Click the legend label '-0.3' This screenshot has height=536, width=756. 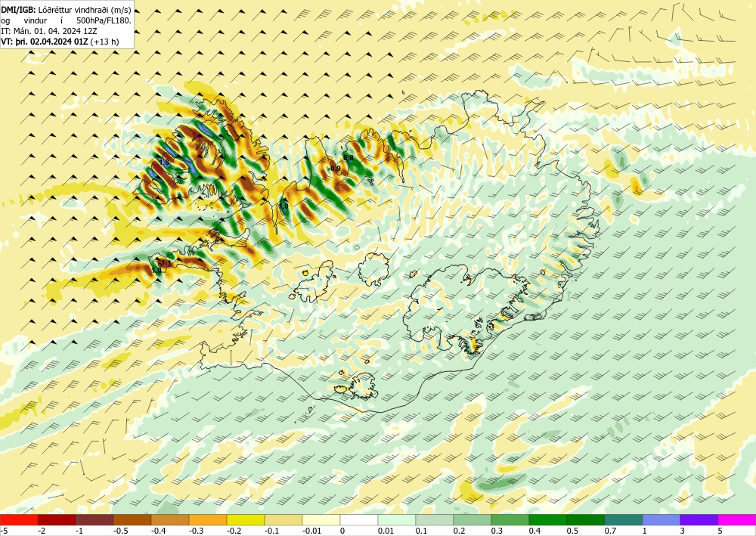tap(197, 531)
